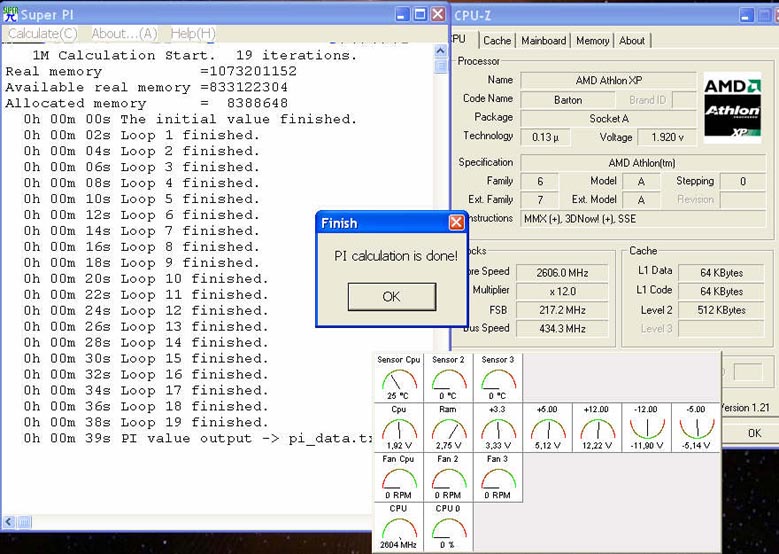Click the AMD Athlon XP logo in CPU-Z
The width and height of the screenshot is (779, 554).
click(x=732, y=108)
